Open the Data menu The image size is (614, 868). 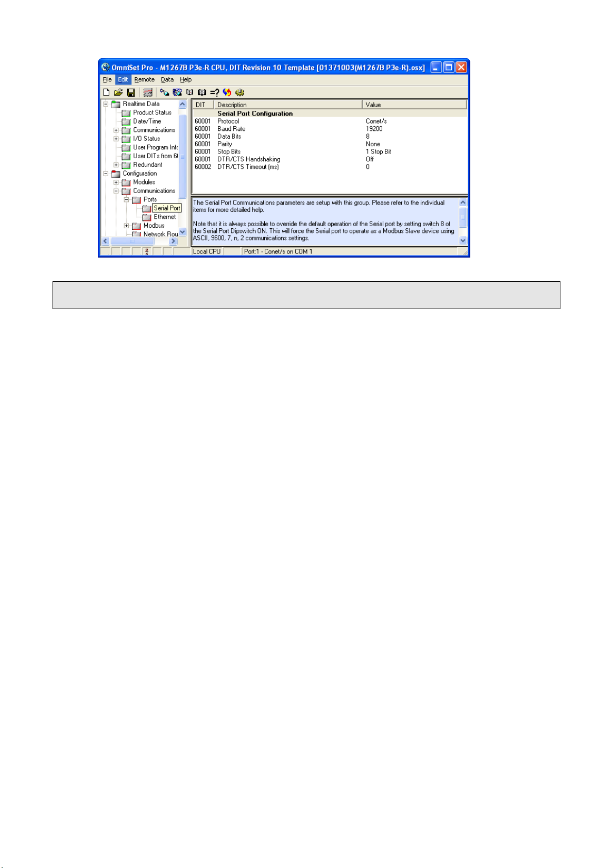click(x=167, y=80)
